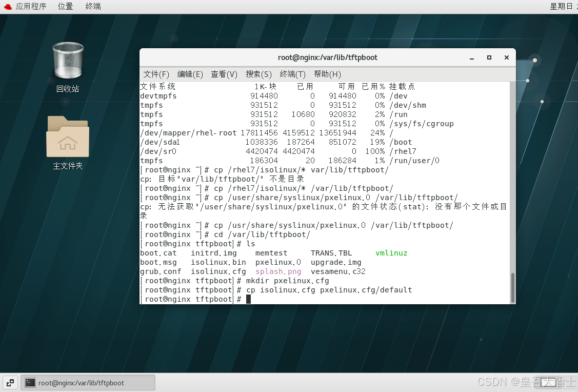578x392 pixels.
Task: Click the Red Hat logo in top bar
Action: pyautogui.click(x=8, y=6)
